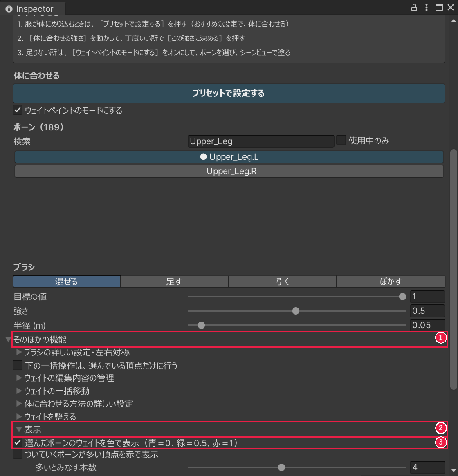Image resolution: width=458 pixels, height=476 pixels.
Task: Click the bone search field containing Upper_Leg
Action: pos(261,141)
